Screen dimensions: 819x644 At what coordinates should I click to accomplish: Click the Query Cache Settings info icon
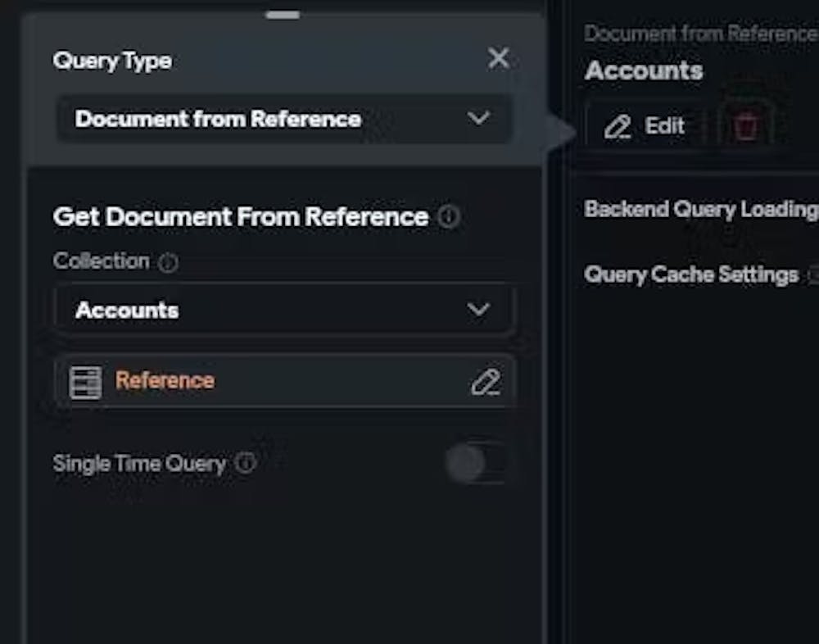813,275
